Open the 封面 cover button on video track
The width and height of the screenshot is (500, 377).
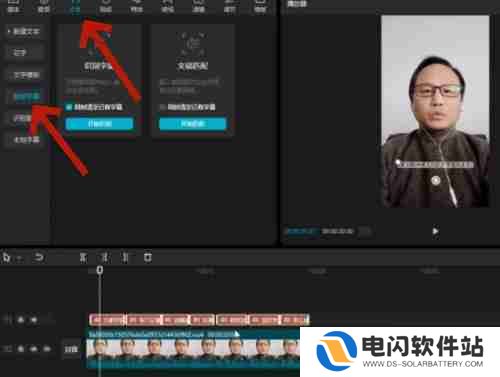(x=71, y=349)
